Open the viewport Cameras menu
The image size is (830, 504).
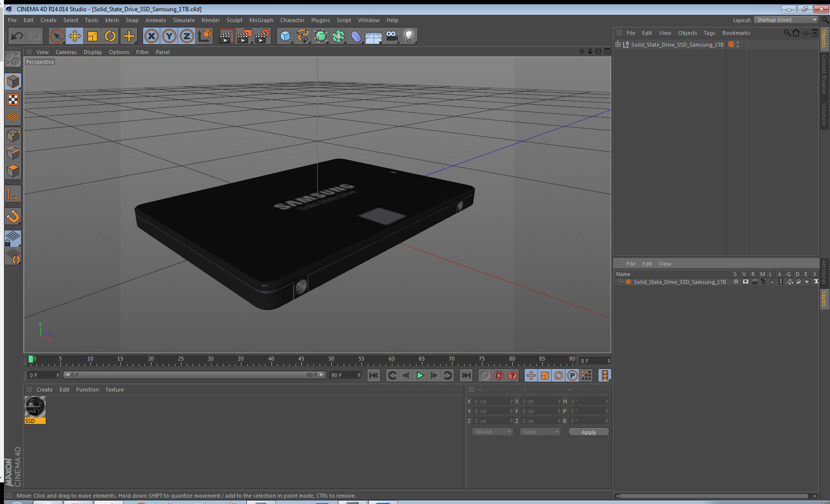66,52
